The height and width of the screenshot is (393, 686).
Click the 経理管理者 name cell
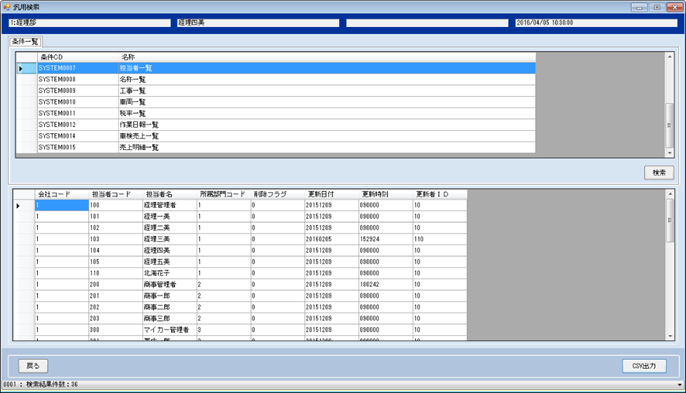pos(169,205)
